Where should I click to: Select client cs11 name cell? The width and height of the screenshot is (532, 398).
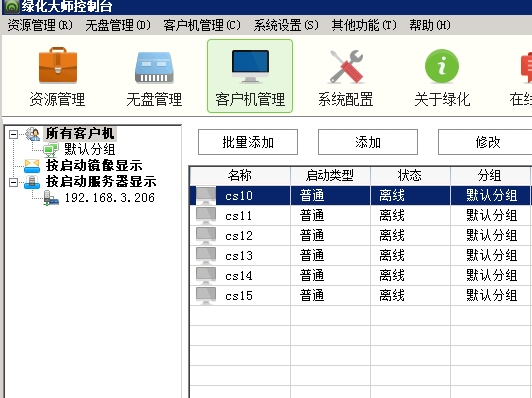(x=239, y=216)
